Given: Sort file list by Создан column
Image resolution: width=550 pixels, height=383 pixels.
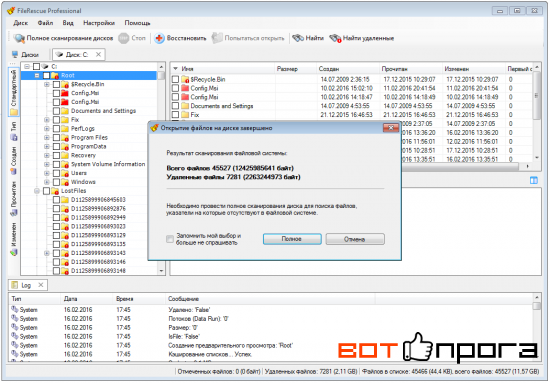Looking at the screenshot, I should coord(348,69).
